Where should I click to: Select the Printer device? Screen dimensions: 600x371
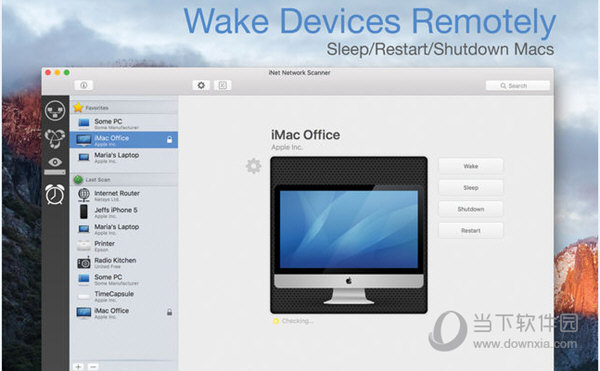(124, 246)
